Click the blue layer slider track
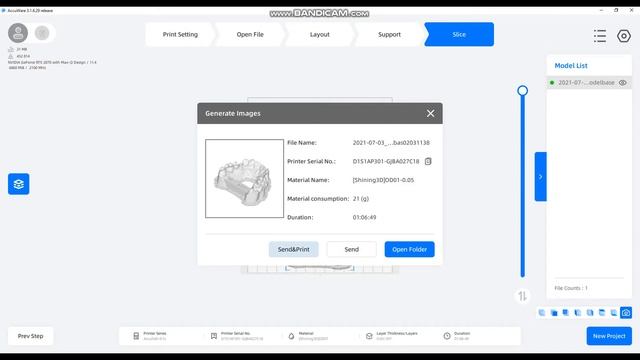Screen dimensions: 640x360 522,188
